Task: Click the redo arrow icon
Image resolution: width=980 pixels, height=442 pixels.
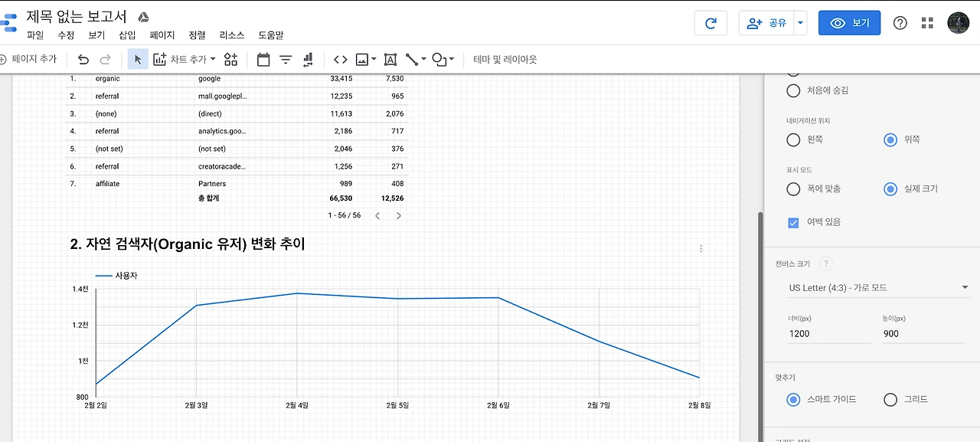Action: click(x=106, y=59)
